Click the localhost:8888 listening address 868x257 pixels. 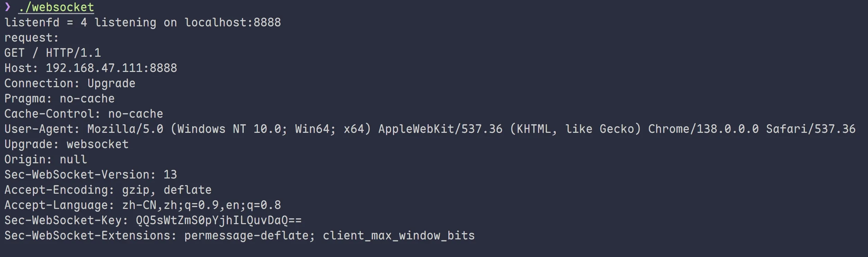click(232, 22)
